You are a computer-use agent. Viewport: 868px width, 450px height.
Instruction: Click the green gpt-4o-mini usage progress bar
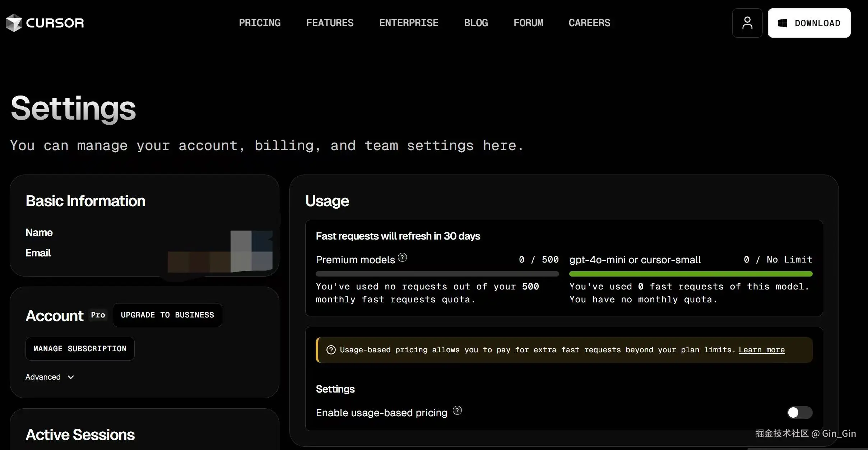pos(690,274)
